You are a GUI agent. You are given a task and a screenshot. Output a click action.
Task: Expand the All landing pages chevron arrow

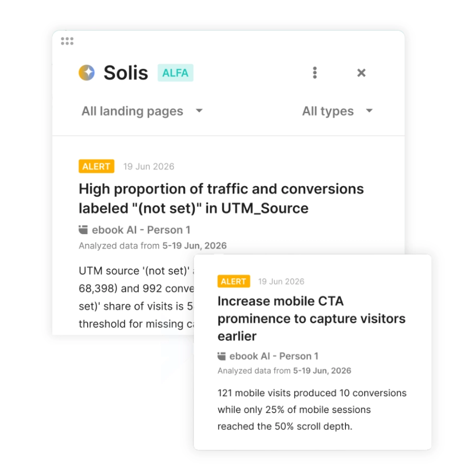(199, 111)
